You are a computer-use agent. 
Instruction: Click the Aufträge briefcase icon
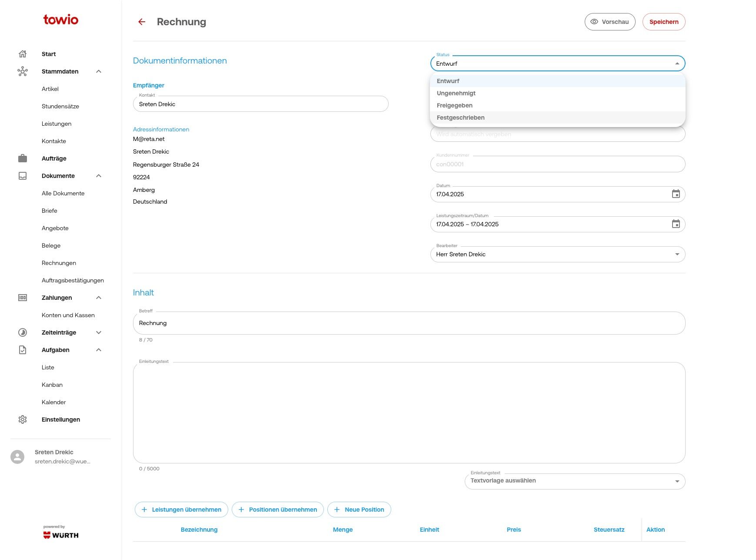coord(23,158)
